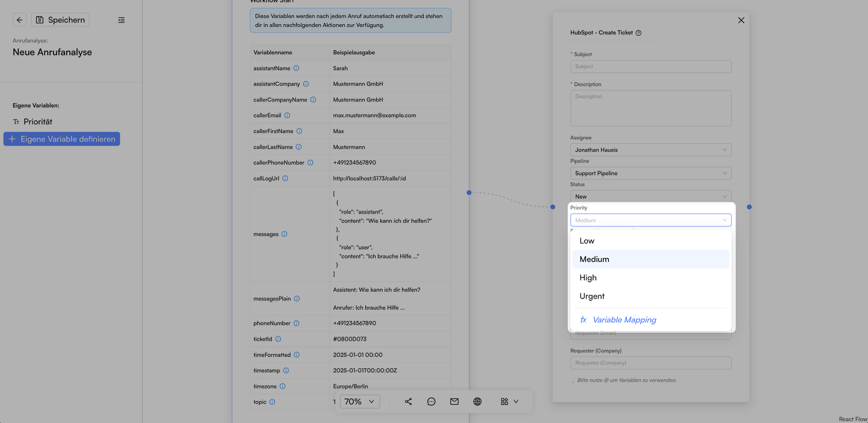Click the http://localhost:5173/calls/:id value

(370, 178)
